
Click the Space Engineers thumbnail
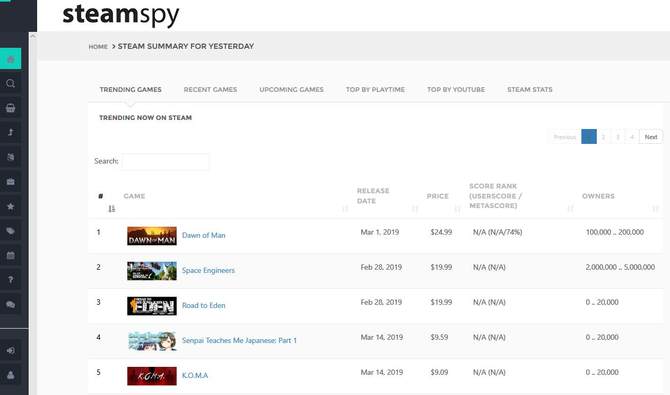pyautogui.click(x=152, y=271)
